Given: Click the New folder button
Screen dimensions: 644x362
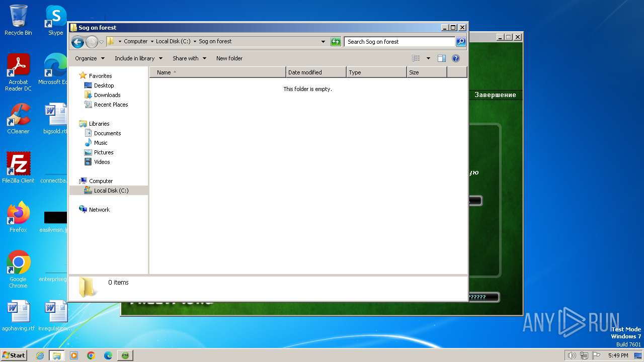Looking at the screenshot, I should click(229, 58).
